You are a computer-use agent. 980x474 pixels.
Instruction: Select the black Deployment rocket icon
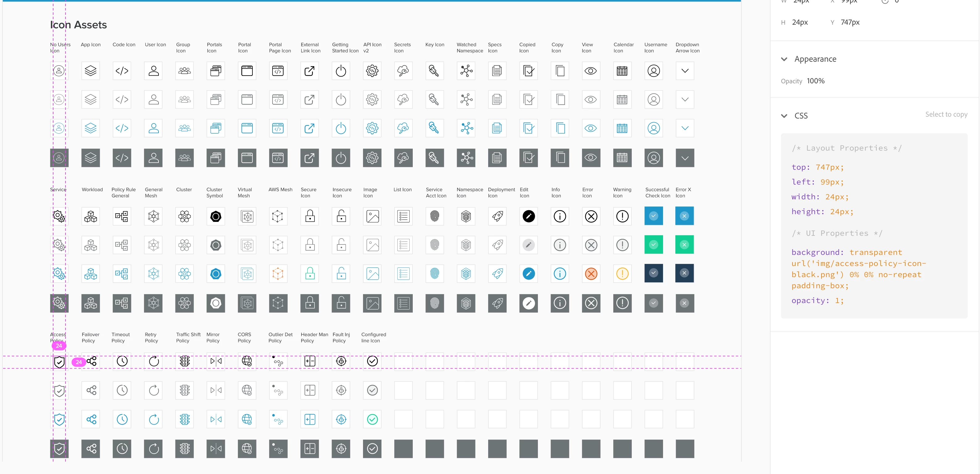coord(497,216)
